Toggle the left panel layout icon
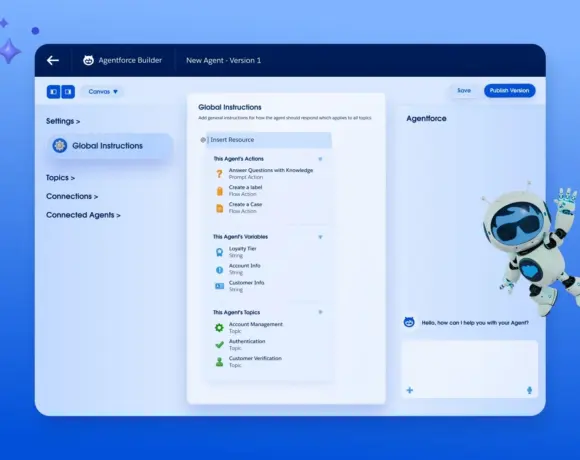Viewport: 580px width, 460px height. pos(54,92)
